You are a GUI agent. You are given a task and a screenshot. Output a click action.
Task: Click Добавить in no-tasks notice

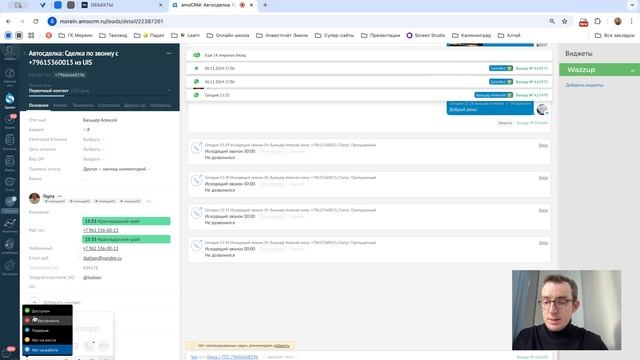point(281,346)
